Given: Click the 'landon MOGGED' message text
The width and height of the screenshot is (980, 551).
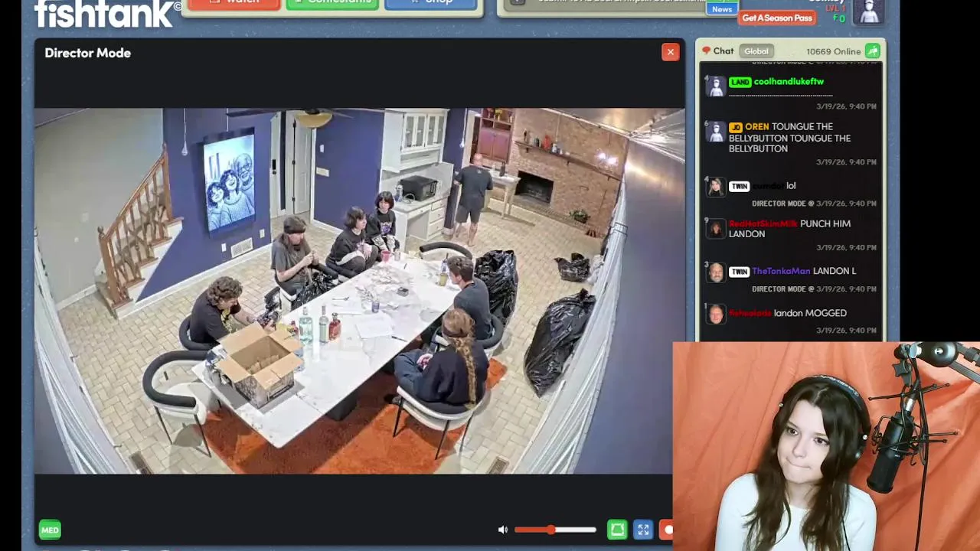Looking at the screenshot, I should point(810,313).
